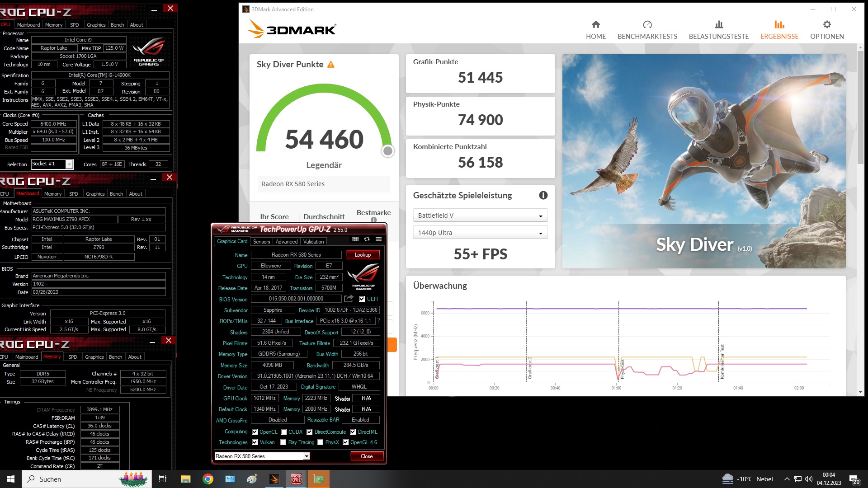Viewport: 868px width, 488px height.
Task: Click the clock showing 00:04
Action: (x=829, y=475)
